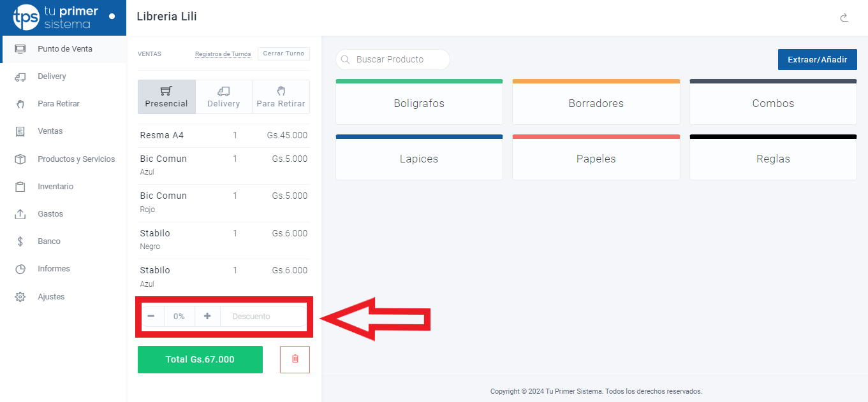This screenshot has height=402, width=868.
Task: Open the Boligrafos product category
Action: tap(419, 103)
